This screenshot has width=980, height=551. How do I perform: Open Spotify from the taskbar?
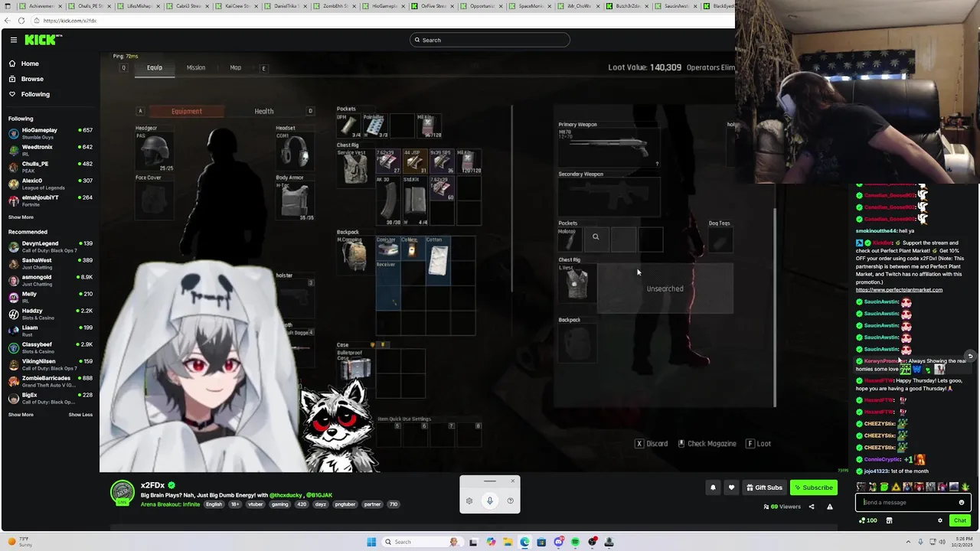[x=575, y=542]
